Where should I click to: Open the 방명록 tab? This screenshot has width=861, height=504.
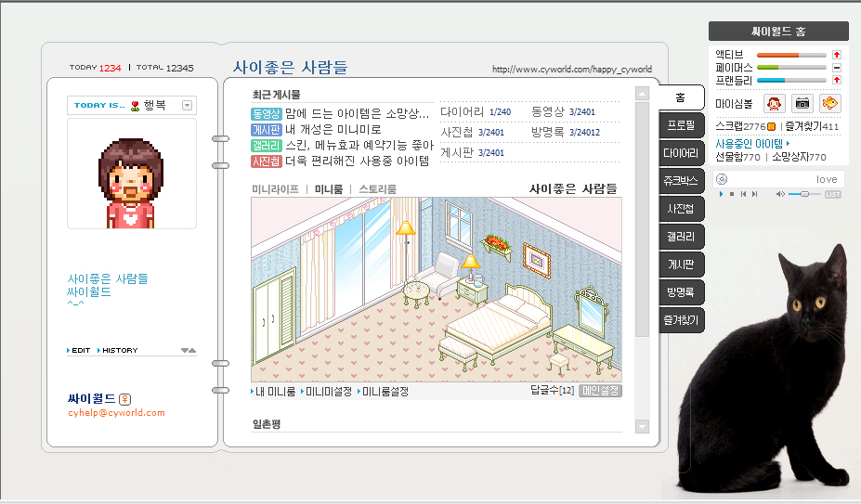pos(681,292)
